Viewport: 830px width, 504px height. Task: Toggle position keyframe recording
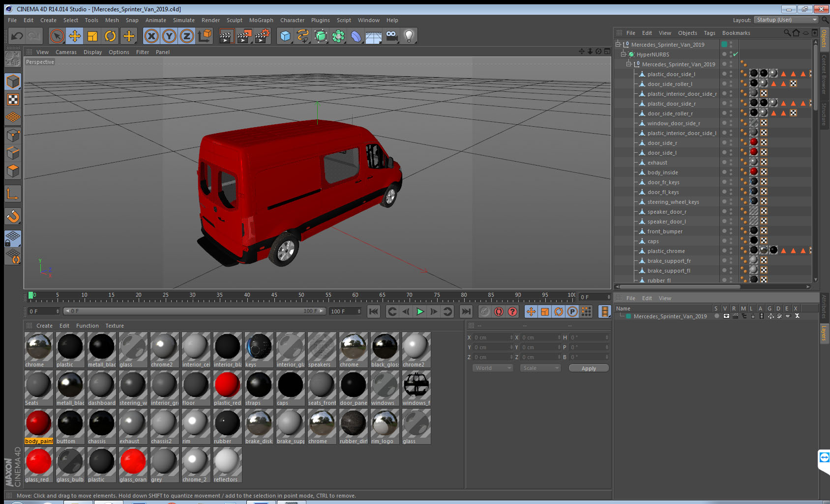[531, 311]
